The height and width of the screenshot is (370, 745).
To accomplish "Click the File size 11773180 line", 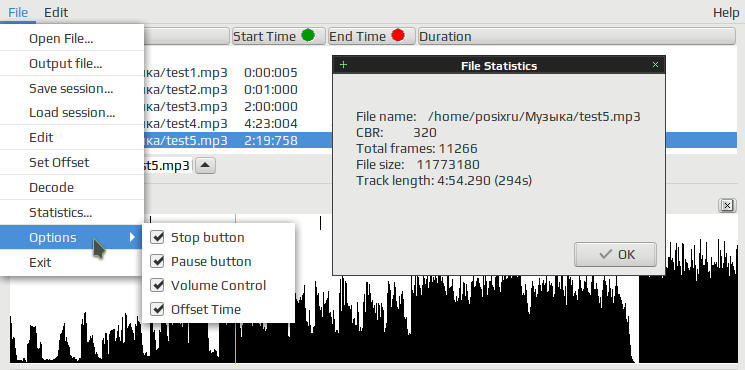I will 418,165.
